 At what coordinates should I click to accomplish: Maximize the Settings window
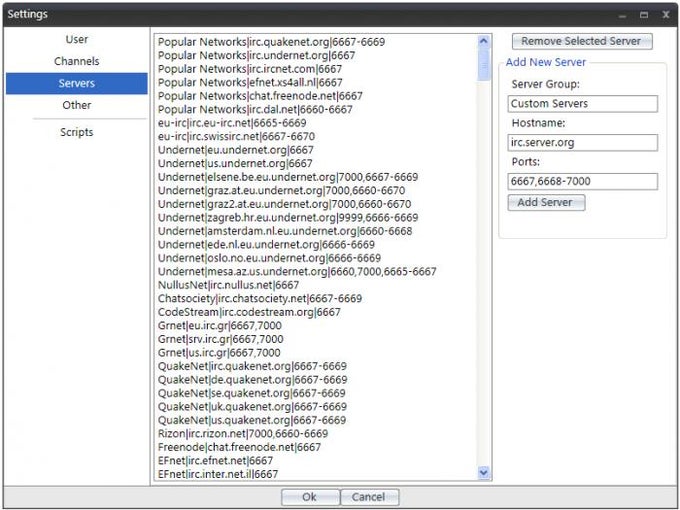click(x=644, y=15)
